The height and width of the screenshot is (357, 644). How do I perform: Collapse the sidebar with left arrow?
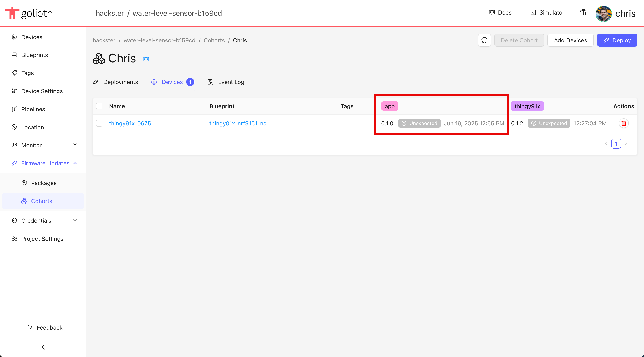(x=43, y=347)
